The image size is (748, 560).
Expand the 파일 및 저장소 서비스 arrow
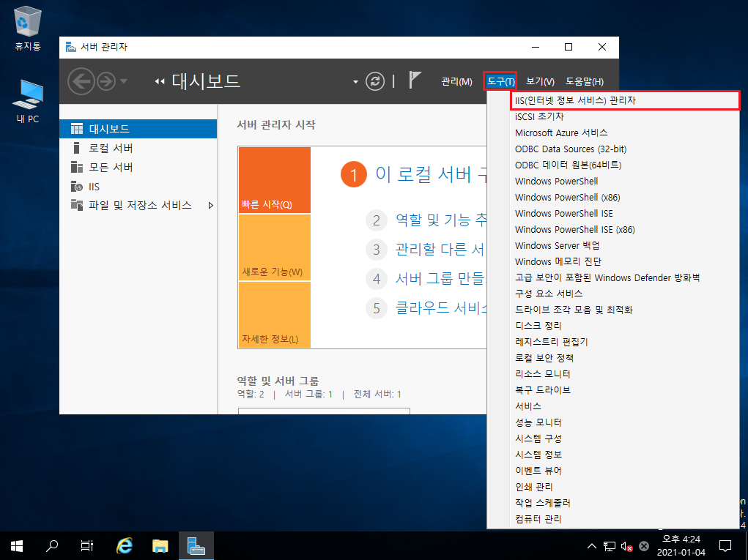click(x=210, y=206)
